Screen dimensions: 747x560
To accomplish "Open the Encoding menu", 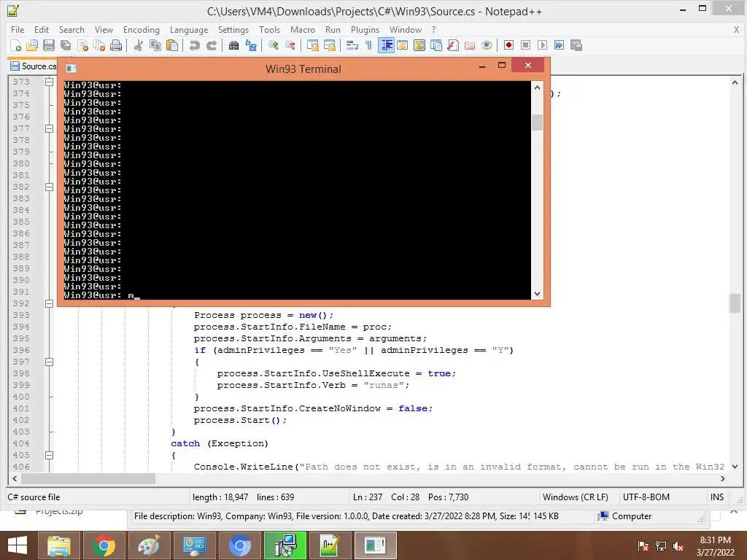I will point(142,29).
